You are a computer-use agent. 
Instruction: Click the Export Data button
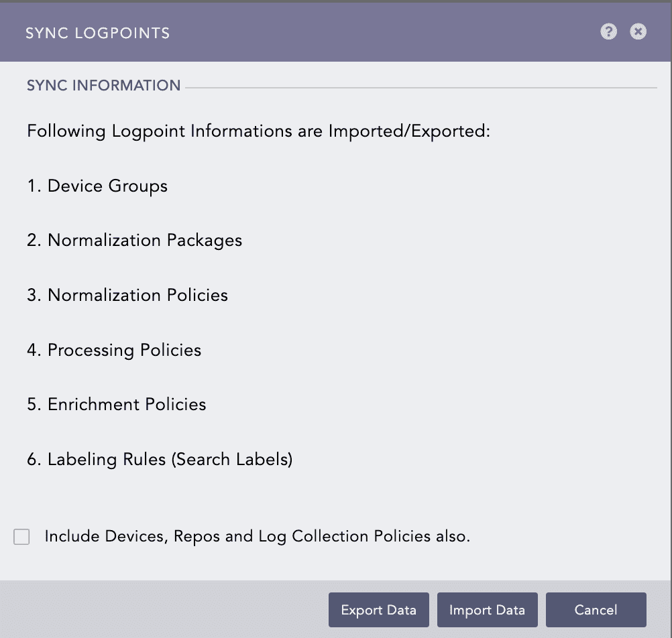click(x=378, y=610)
